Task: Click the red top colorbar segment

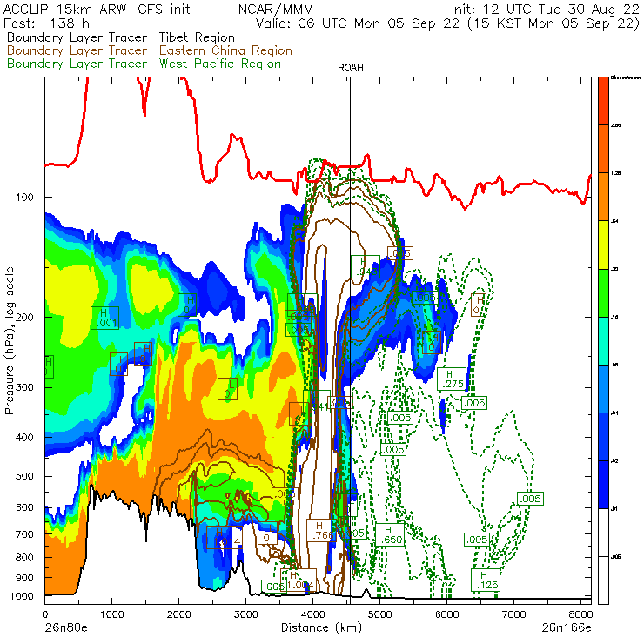Action: coord(603,101)
